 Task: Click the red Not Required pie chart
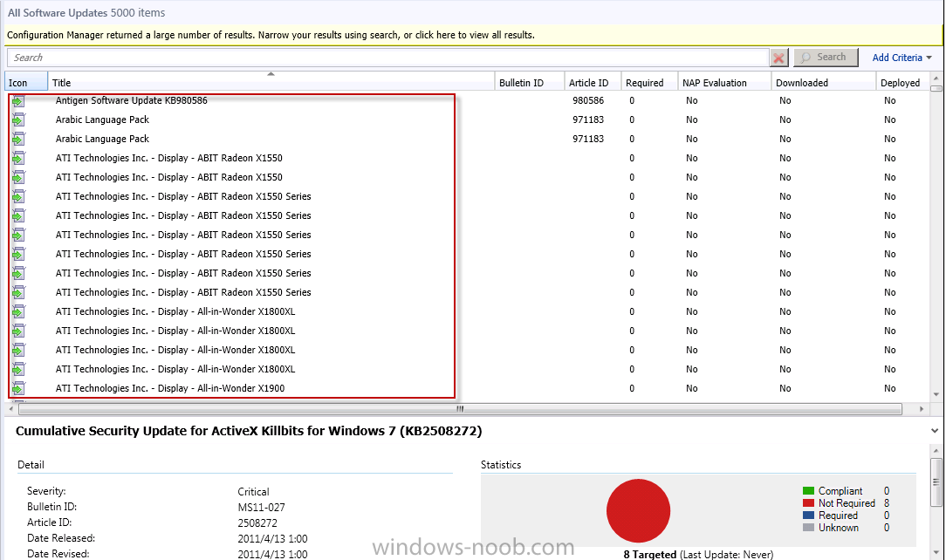coord(638,510)
